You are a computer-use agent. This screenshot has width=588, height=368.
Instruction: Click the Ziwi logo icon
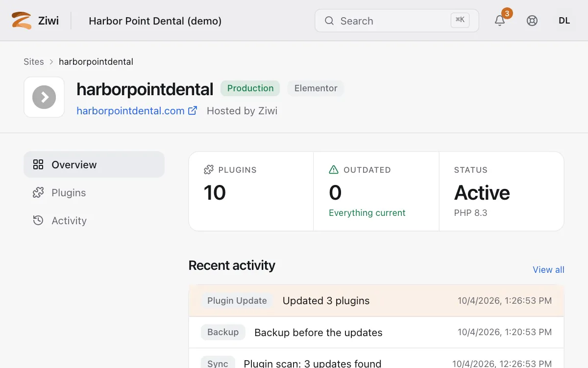pos(22,21)
